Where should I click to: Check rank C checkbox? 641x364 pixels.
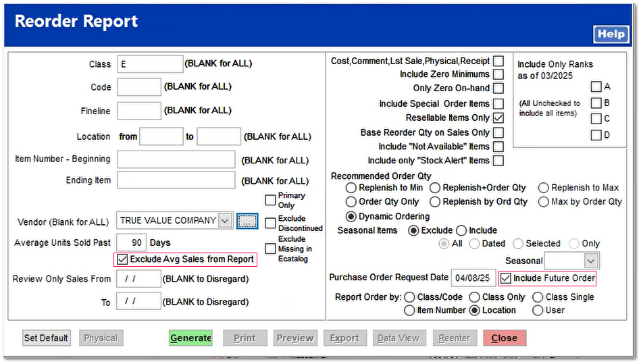[x=596, y=119]
